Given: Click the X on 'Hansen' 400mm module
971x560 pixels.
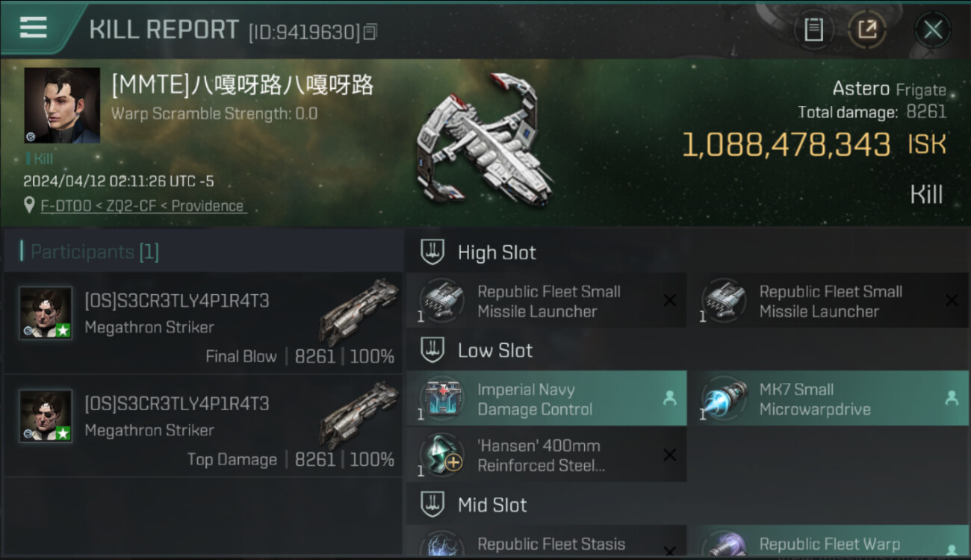Looking at the screenshot, I should point(670,455).
